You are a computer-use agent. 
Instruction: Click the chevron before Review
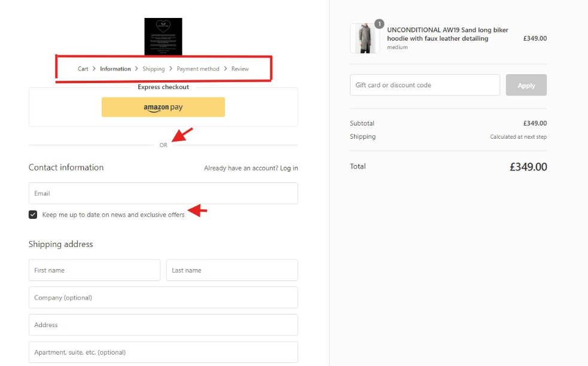point(226,68)
